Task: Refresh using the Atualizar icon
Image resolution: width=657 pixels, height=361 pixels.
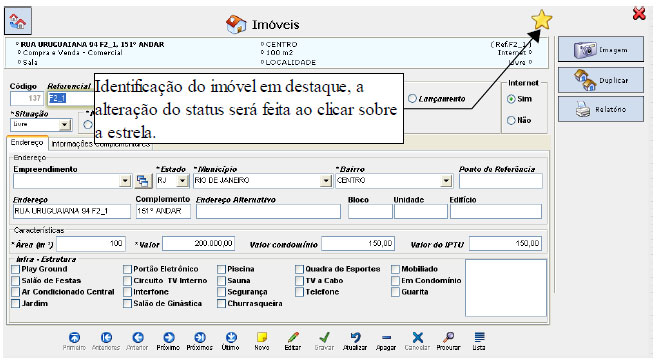Action: [x=355, y=338]
